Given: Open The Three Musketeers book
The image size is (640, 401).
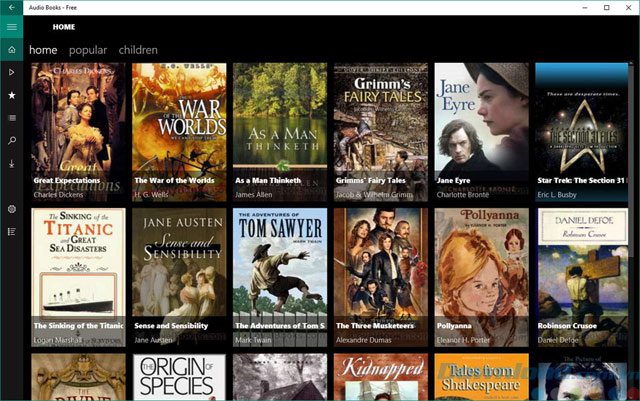Looking at the screenshot, I should pyautogui.click(x=381, y=278).
